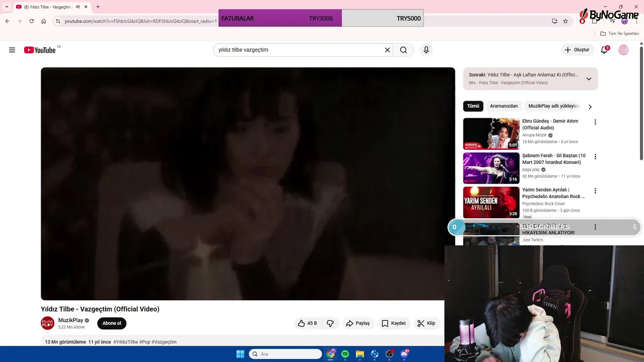Click the magnifier search button

[x=404, y=50]
